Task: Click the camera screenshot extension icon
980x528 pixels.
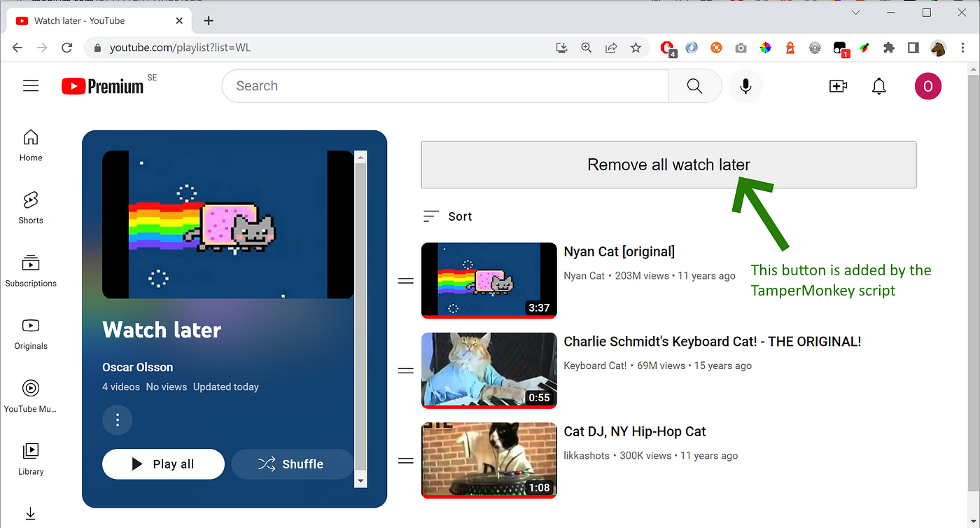Action: (x=741, y=48)
